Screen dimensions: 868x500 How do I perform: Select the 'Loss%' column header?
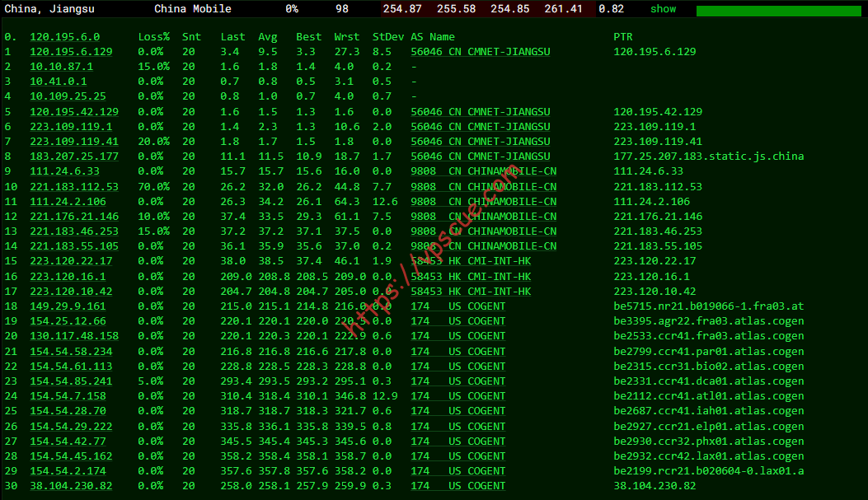tap(154, 36)
